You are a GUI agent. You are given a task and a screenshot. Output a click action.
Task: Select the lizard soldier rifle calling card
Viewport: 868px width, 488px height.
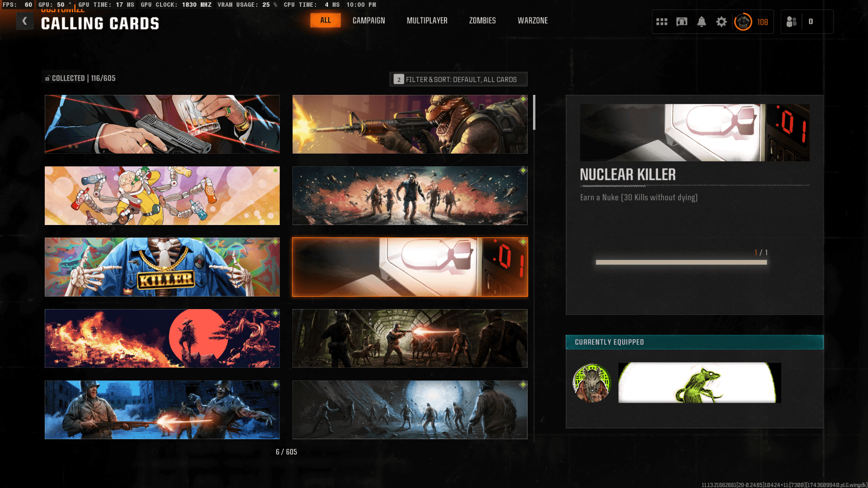410,124
